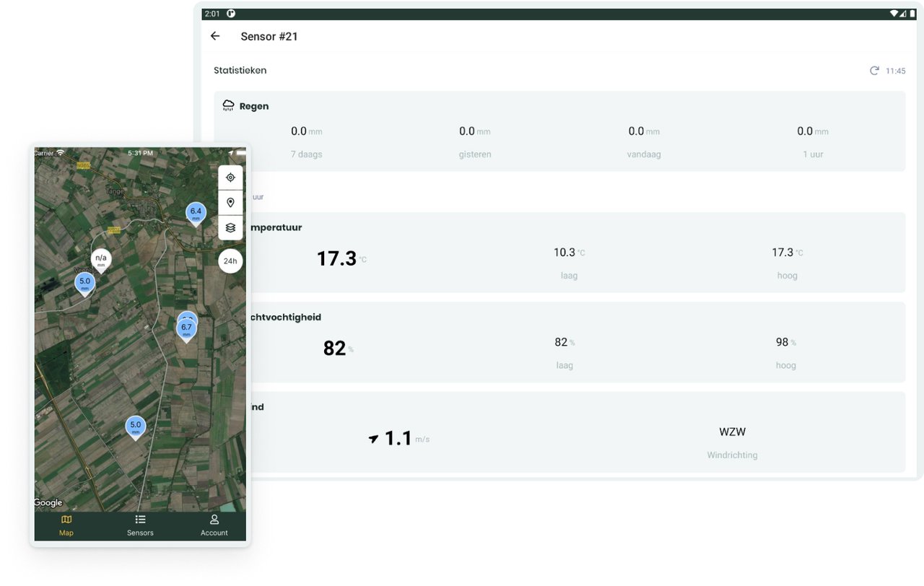Image resolution: width=924 pixels, height=586 pixels.
Task: Refresh the statistics with the reload icon
Action: (874, 71)
